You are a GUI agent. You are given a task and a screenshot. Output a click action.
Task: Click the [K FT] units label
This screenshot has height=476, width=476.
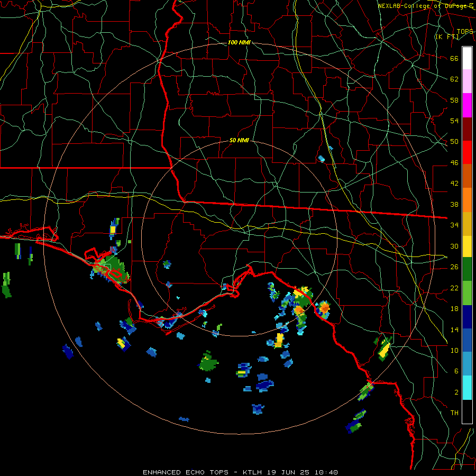pyautogui.click(x=447, y=37)
